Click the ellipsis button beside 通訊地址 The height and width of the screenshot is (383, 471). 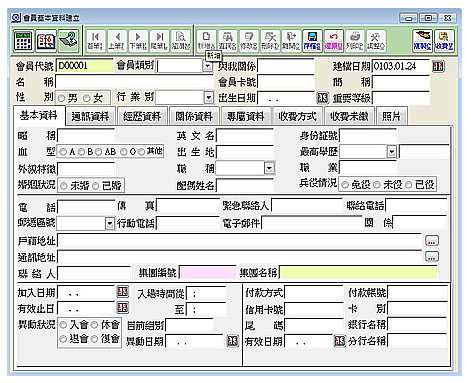coord(432,257)
